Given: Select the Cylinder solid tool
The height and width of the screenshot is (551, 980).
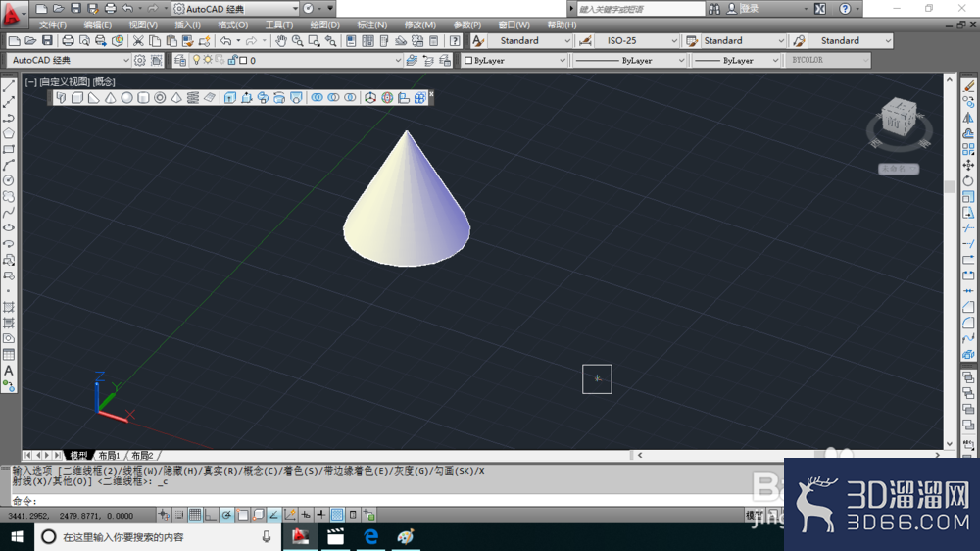Looking at the screenshot, I should [x=143, y=98].
